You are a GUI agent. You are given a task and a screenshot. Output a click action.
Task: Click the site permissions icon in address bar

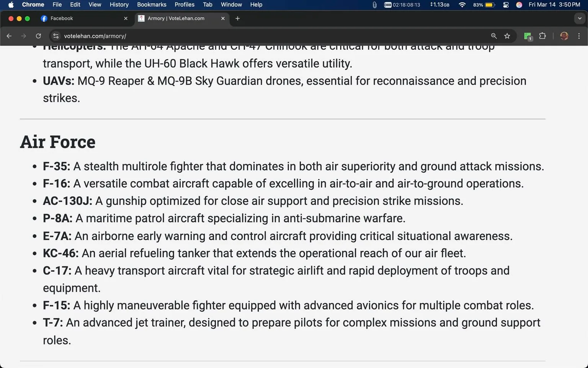tap(56, 36)
